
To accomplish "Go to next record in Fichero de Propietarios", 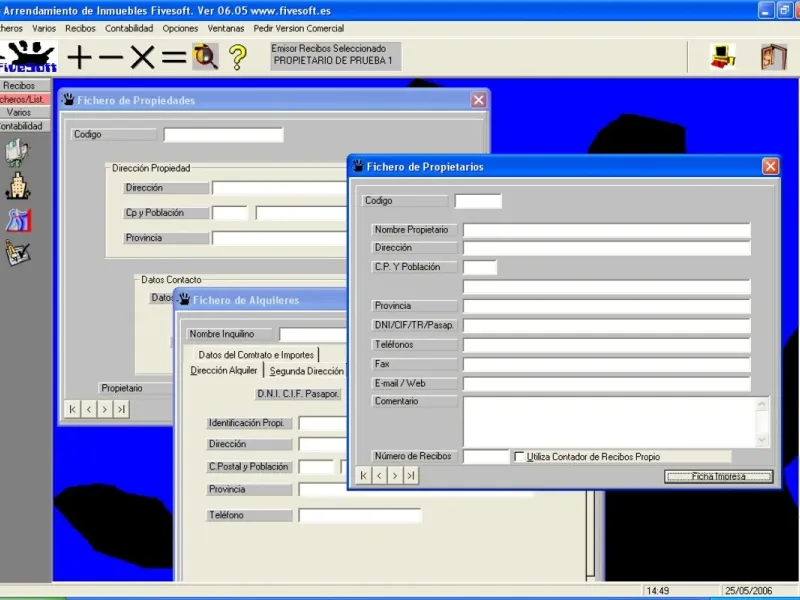I will [x=395, y=476].
